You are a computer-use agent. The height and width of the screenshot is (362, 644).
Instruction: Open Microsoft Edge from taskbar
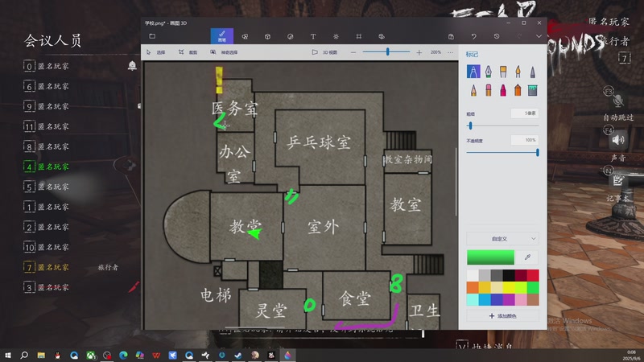pos(123,355)
